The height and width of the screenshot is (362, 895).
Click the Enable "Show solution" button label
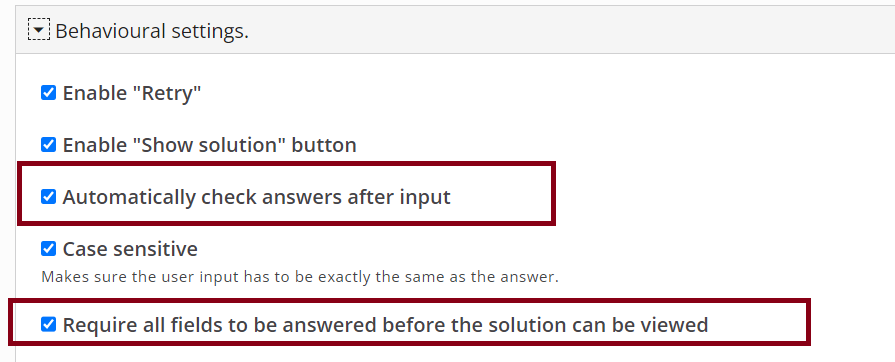click(x=209, y=145)
